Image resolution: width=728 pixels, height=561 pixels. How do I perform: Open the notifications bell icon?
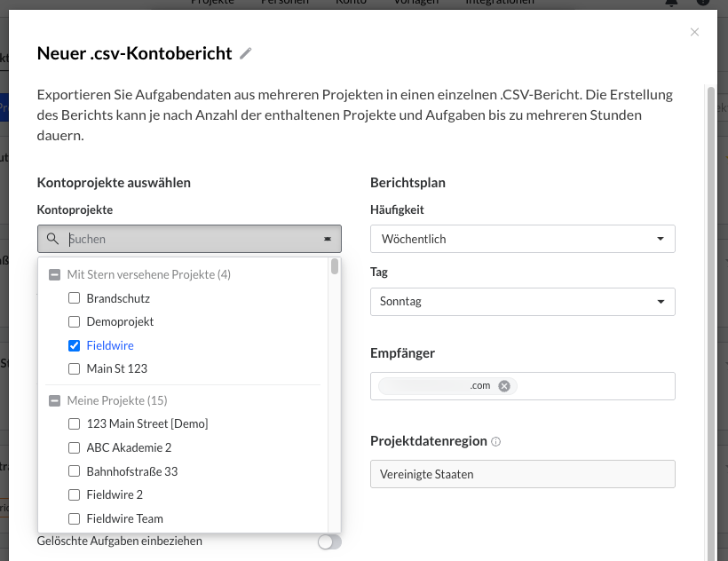pyautogui.click(x=670, y=3)
